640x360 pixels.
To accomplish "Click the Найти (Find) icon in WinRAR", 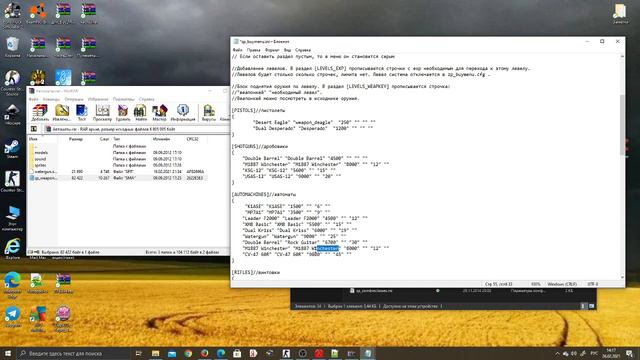I will (140, 113).
